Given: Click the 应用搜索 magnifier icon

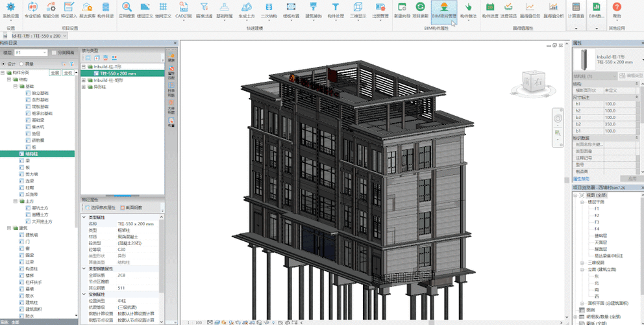Looking at the screenshot, I should (x=127, y=7).
